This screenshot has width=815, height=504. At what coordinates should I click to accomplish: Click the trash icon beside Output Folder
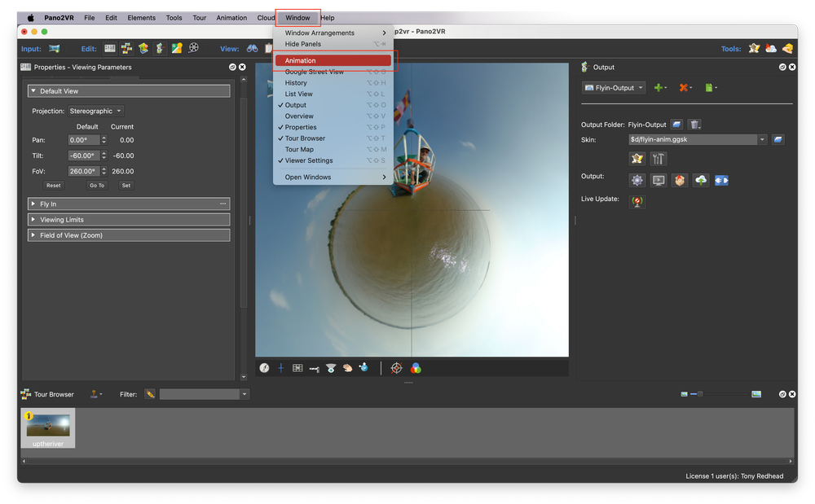(694, 124)
